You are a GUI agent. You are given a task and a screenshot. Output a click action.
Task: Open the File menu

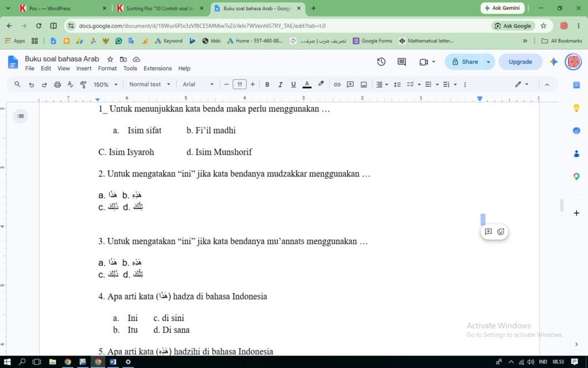(x=30, y=68)
